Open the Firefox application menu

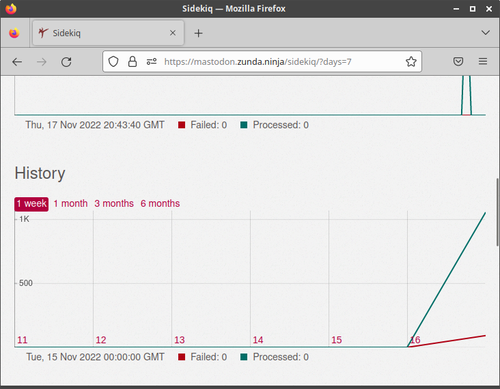483,62
